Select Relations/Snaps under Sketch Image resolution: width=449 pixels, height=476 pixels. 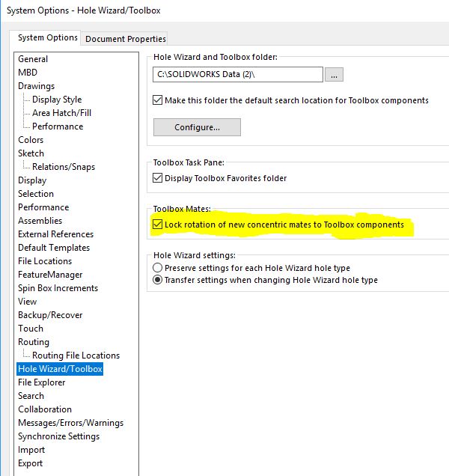point(64,167)
